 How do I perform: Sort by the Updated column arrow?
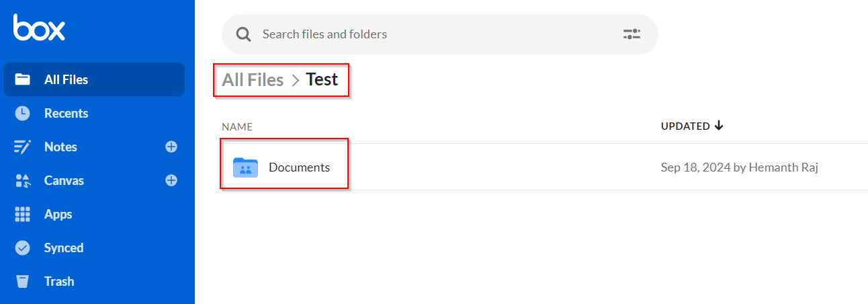tap(719, 126)
